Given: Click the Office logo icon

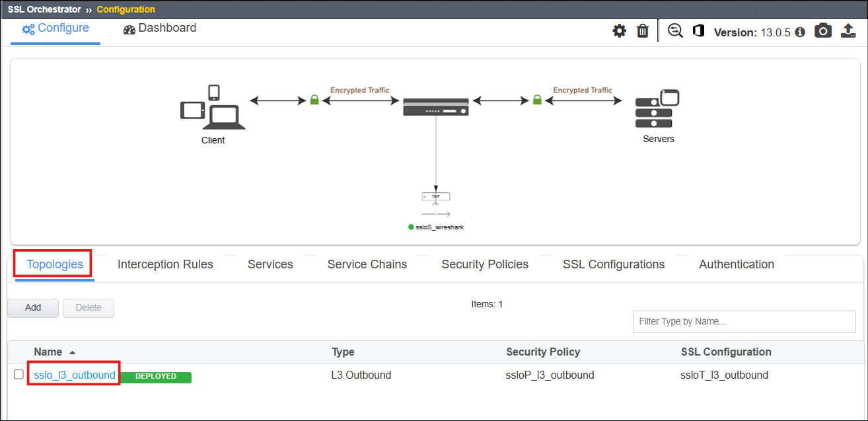Looking at the screenshot, I should [698, 31].
